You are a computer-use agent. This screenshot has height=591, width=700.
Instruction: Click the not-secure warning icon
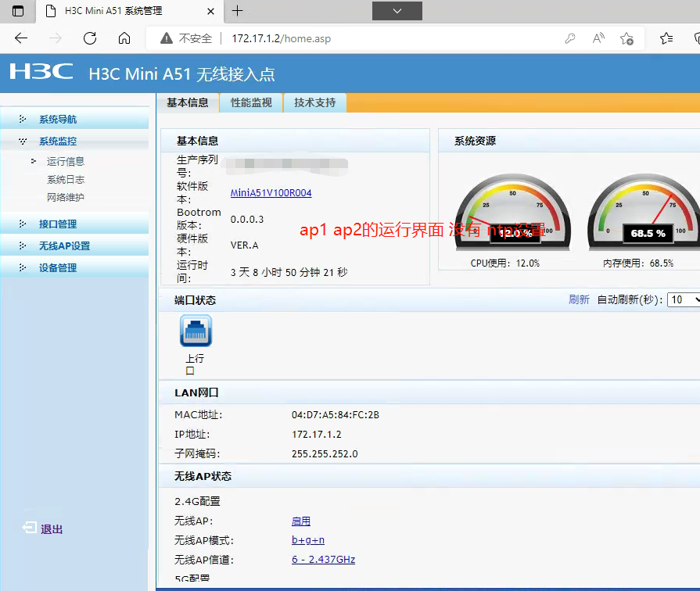click(x=167, y=38)
